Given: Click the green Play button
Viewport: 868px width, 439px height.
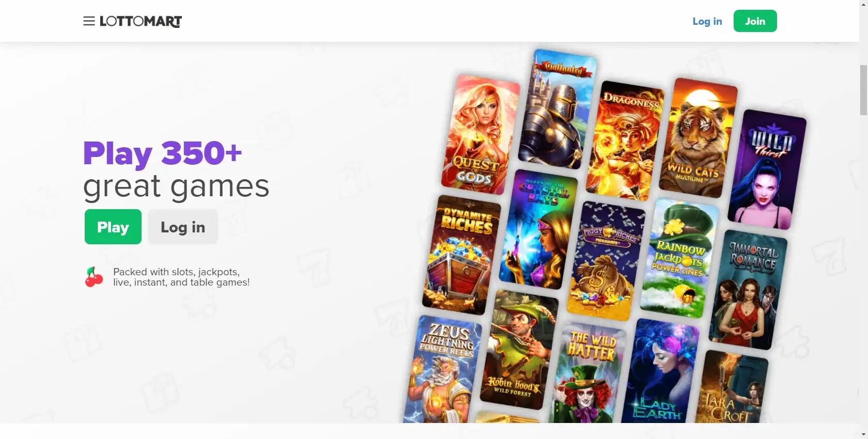Looking at the screenshot, I should click(113, 227).
